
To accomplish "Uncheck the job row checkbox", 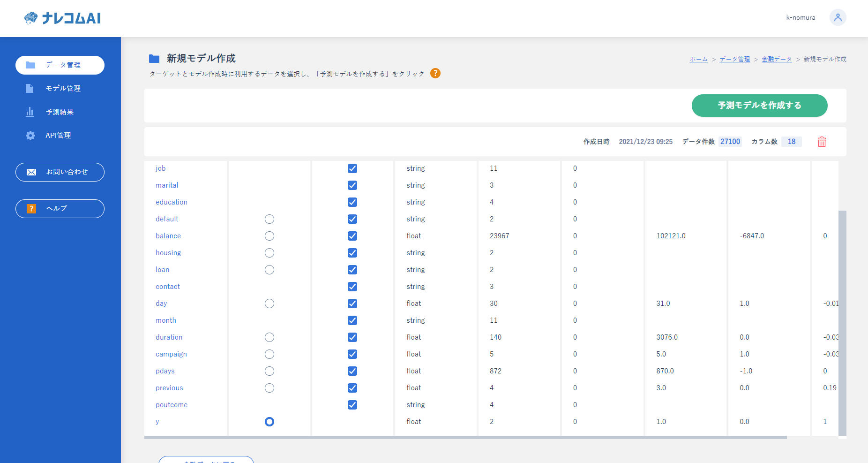I will [x=352, y=168].
